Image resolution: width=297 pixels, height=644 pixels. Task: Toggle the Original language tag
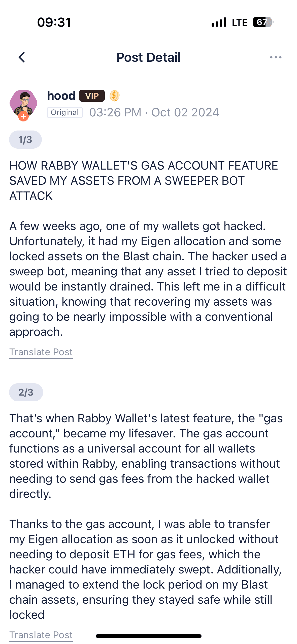[64, 112]
